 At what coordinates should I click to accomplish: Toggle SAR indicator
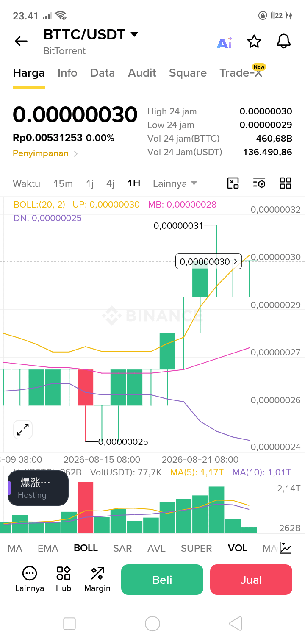click(x=122, y=548)
